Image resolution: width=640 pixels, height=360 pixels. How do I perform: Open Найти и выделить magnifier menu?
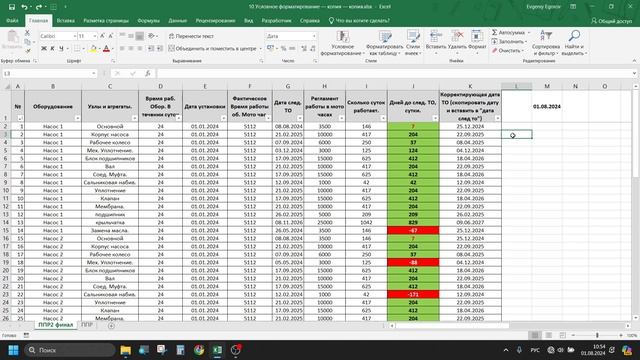(x=574, y=43)
